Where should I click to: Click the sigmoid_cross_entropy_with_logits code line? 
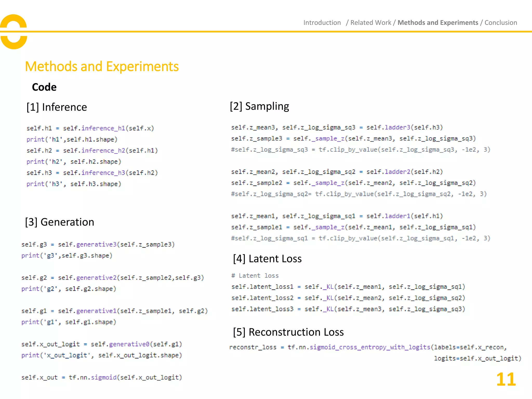click(x=368, y=347)
